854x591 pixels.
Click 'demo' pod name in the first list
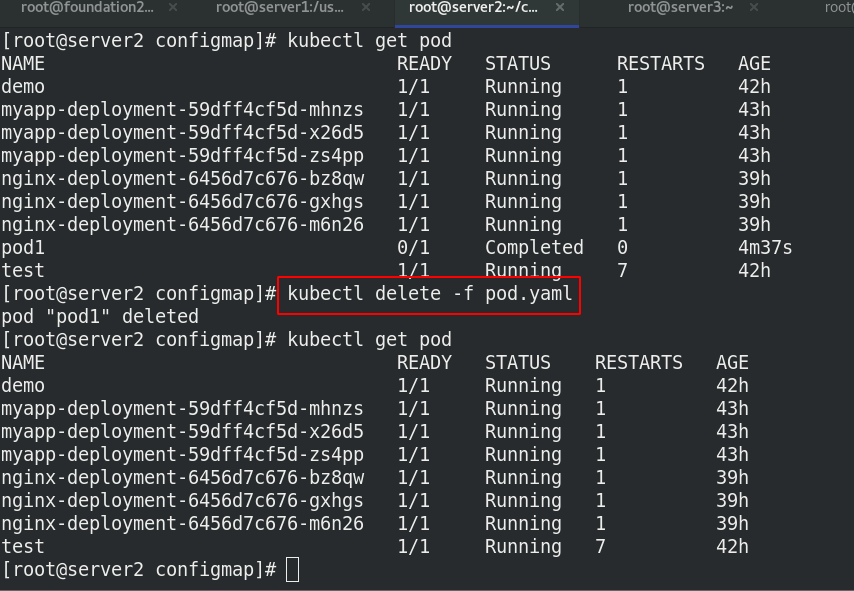[23, 87]
